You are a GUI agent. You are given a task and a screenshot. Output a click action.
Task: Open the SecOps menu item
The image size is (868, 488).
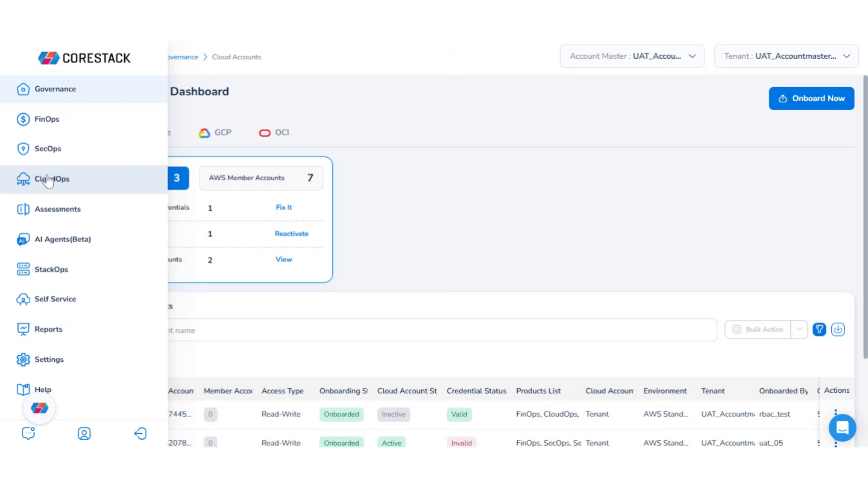point(84,149)
